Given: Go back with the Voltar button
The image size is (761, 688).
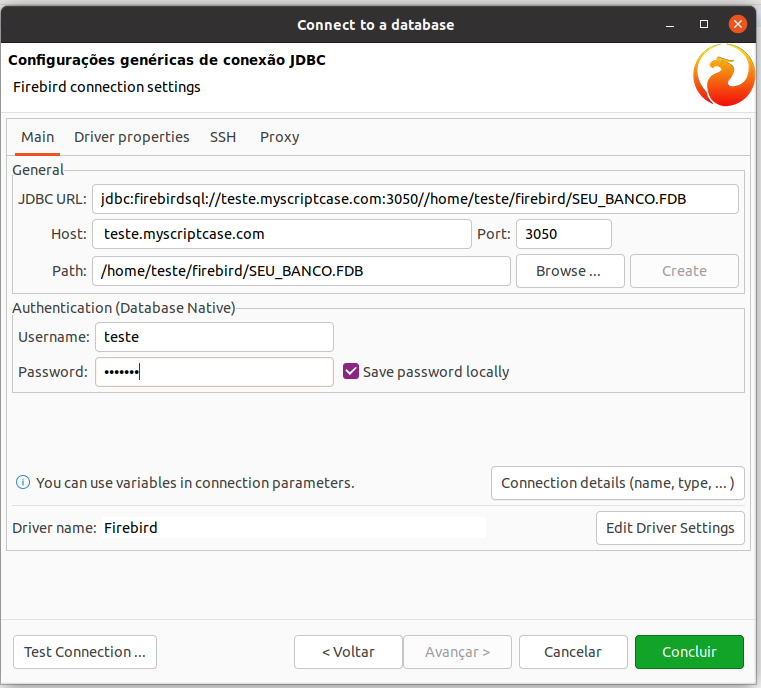Looking at the screenshot, I should coord(348,652).
